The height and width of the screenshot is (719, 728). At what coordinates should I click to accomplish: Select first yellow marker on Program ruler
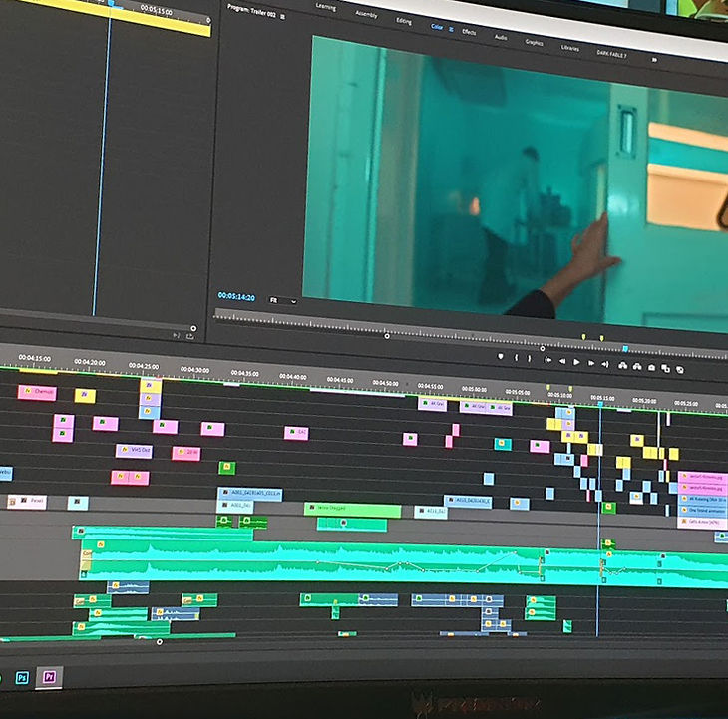(x=583, y=336)
